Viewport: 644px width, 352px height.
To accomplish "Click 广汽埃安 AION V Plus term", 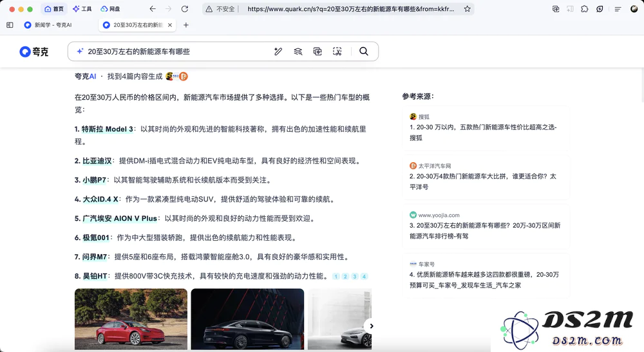I will point(120,219).
